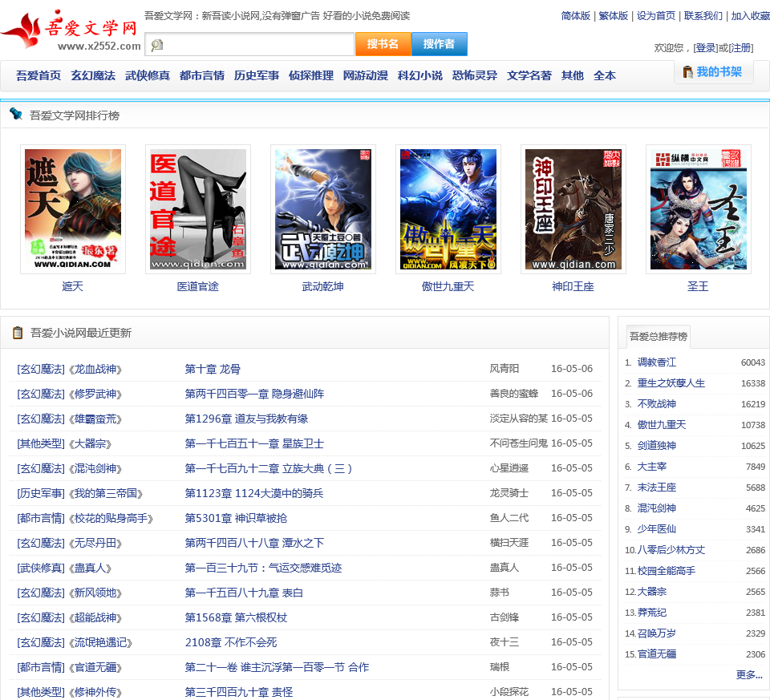Open 遮天 book cover thumbnail
The image size is (770, 700).
73,209
